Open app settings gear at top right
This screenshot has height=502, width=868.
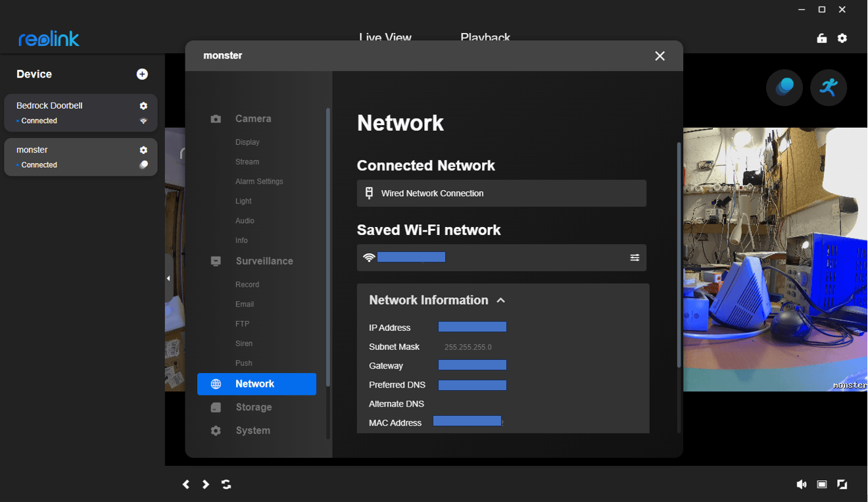[842, 38]
